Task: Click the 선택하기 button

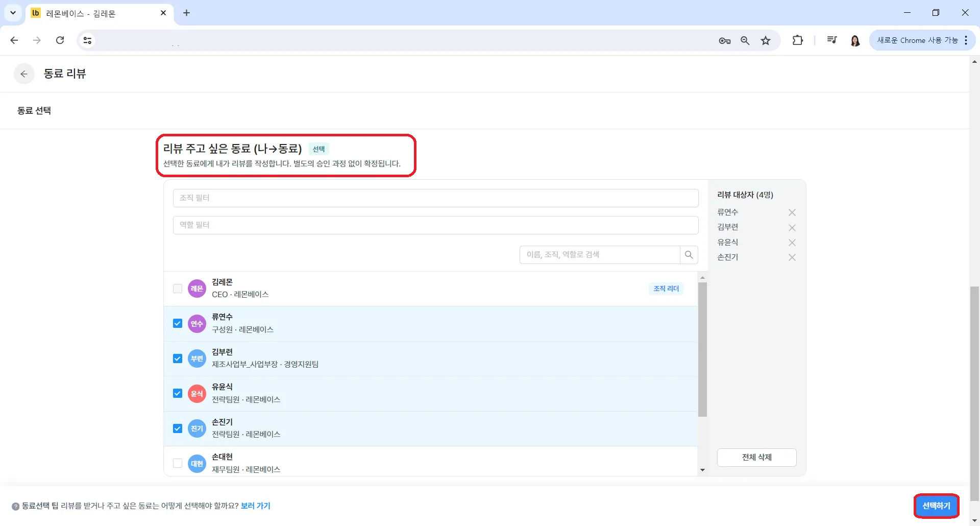Action: coord(937,506)
